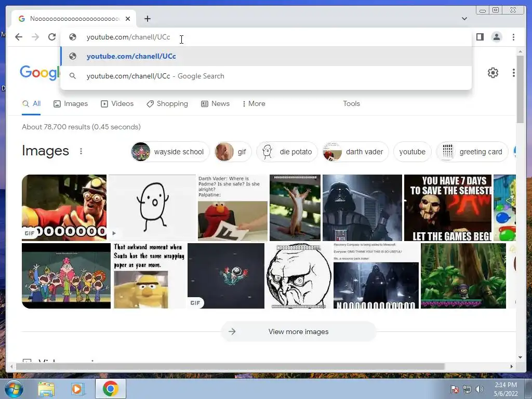Screen dimensions: 532x399
Task: Open Google apps dots next to the gear
Action: pyautogui.click(x=514, y=73)
